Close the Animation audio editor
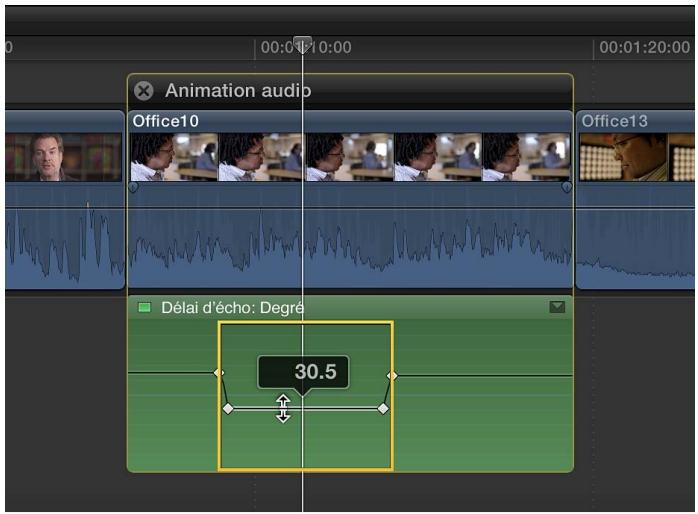 pyautogui.click(x=144, y=91)
